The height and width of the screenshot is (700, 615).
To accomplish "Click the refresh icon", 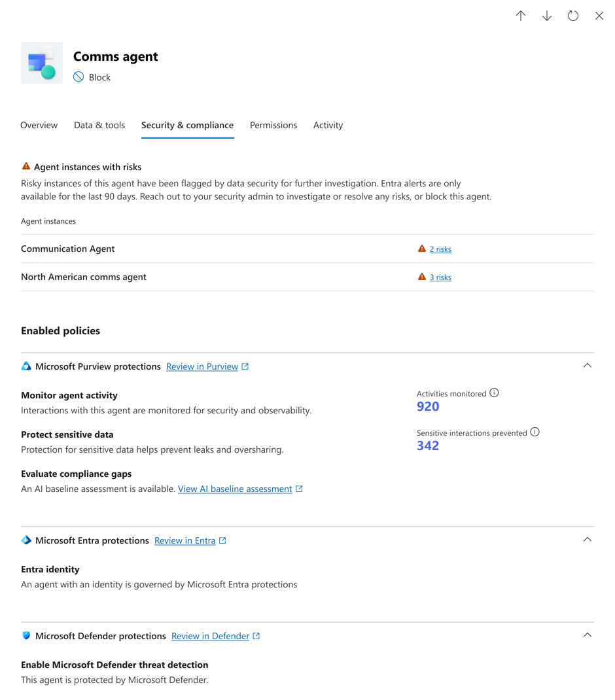I will click(x=573, y=16).
